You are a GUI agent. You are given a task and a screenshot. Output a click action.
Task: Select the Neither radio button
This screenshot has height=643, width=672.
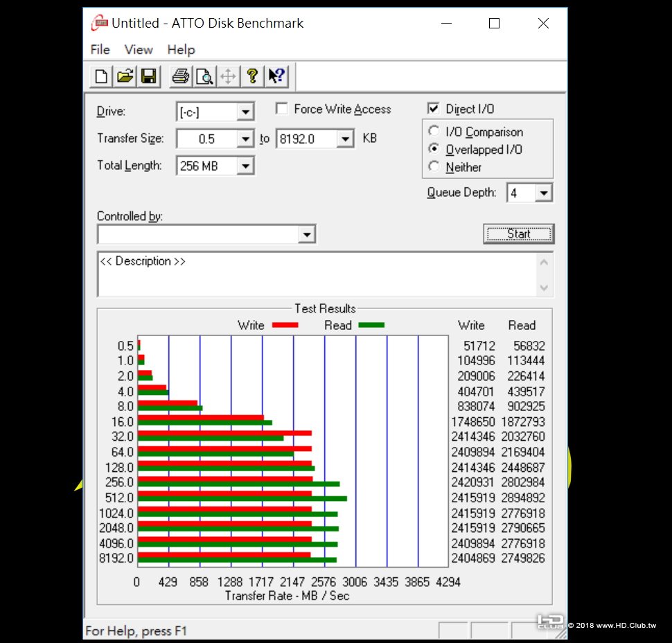click(434, 166)
